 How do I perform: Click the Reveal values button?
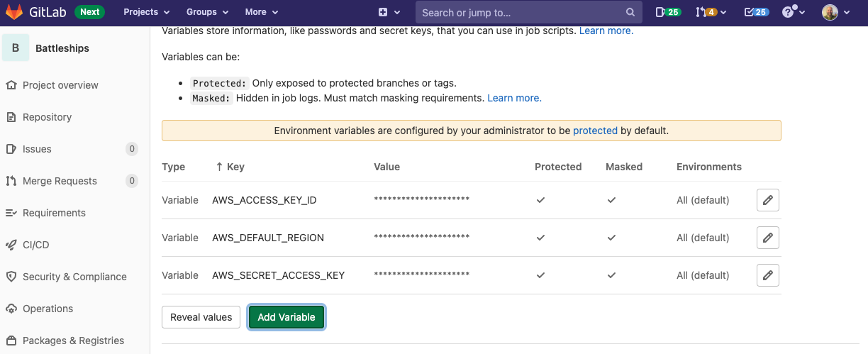coord(201,317)
